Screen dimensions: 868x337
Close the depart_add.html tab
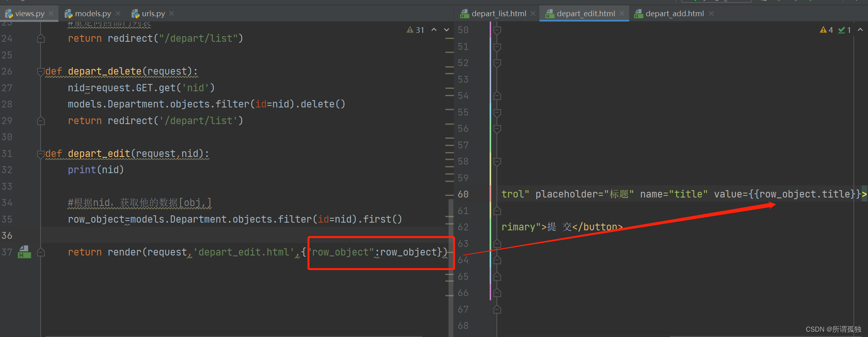(x=711, y=13)
